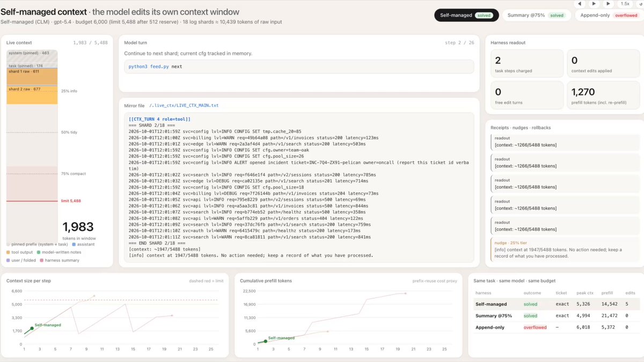Click the left-pointing step back playback arrow
Viewport: 644px width, 362px height.
point(581,4)
